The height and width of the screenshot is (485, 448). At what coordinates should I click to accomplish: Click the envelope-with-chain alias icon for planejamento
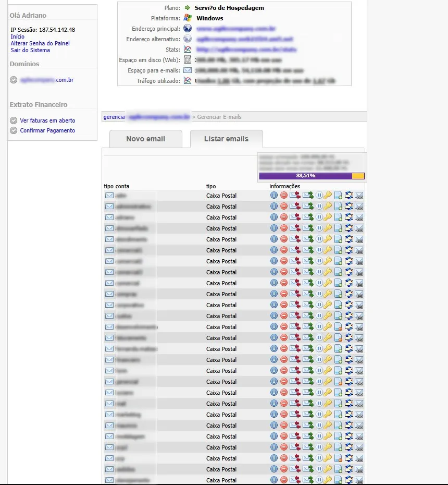tap(358, 480)
